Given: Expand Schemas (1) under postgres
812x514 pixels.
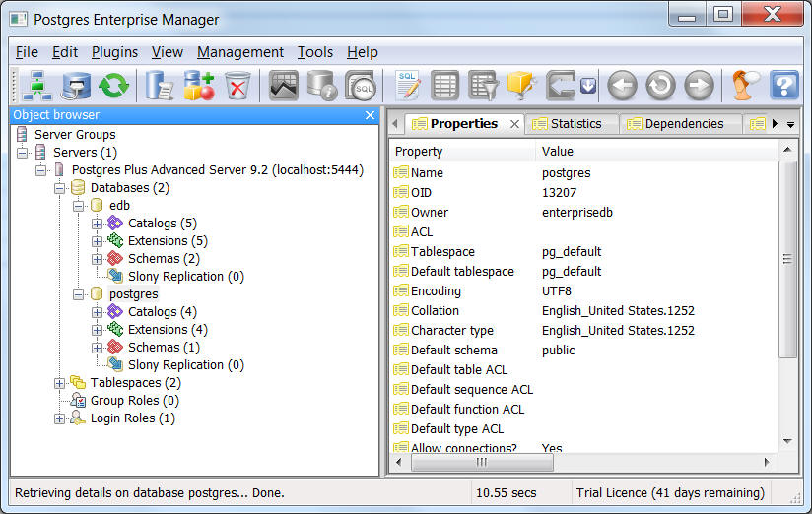Looking at the screenshot, I should click(98, 348).
